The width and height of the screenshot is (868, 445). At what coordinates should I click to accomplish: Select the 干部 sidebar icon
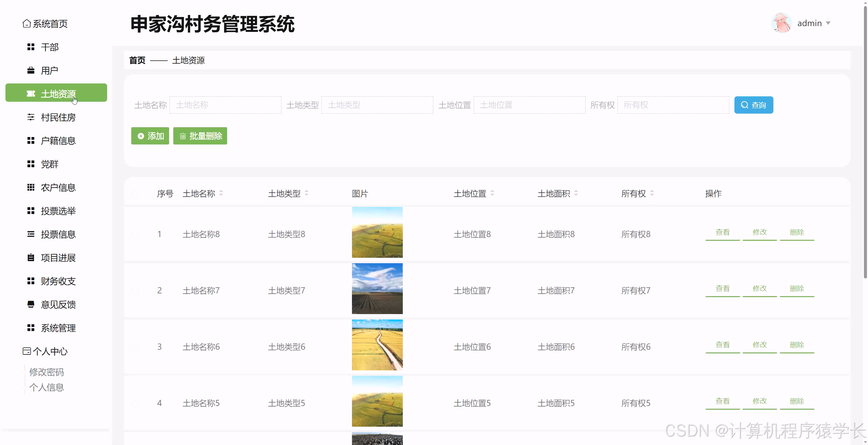pos(31,47)
